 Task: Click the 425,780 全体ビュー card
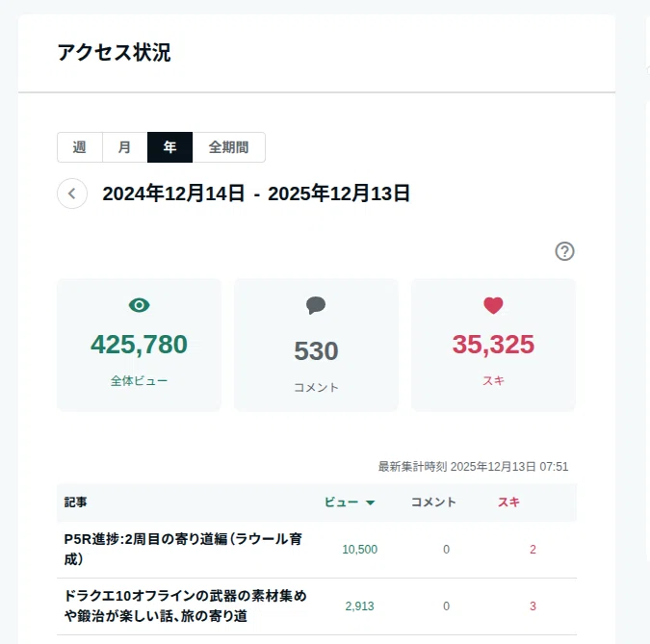(139, 345)
